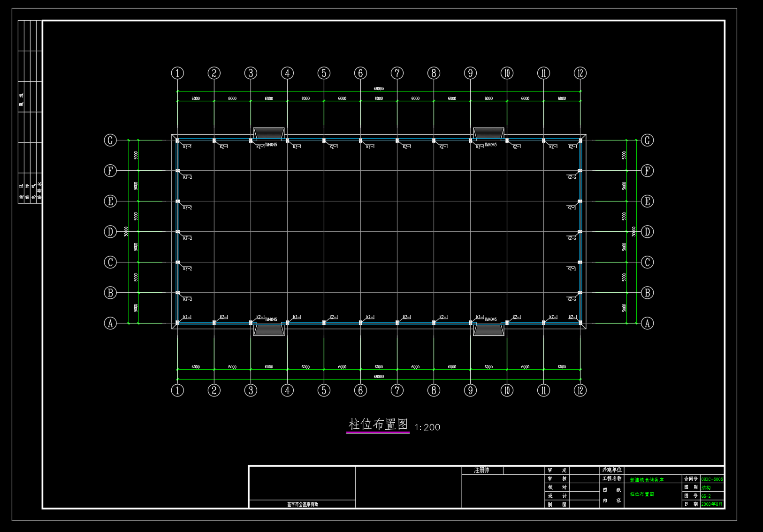Click the 日期 label in the title block
Image resolution: width=763 pixels, height=532 pixels.
[691, 504]
